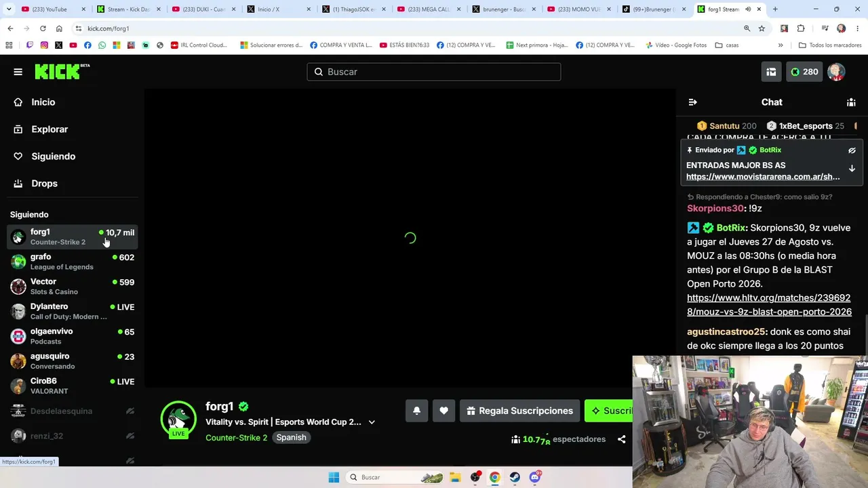This screenshot has width=868, height=488.
Task: Share the stream with the share icon
Action: coord(621,439)
